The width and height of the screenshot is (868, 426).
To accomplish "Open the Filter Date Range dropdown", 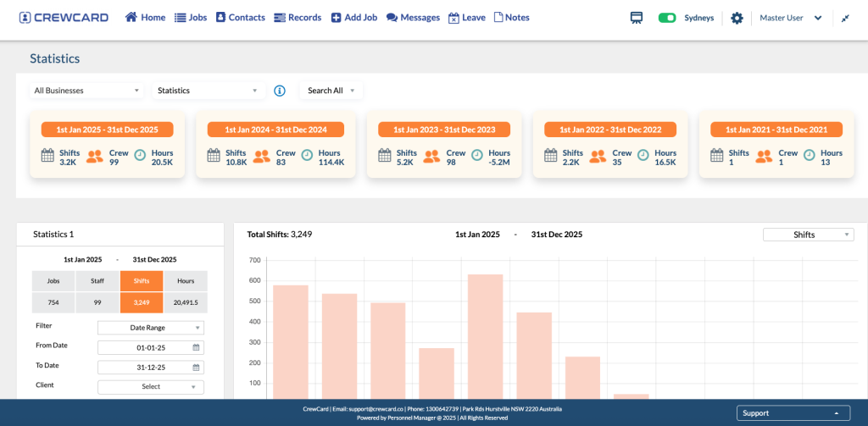I will 151,328.
